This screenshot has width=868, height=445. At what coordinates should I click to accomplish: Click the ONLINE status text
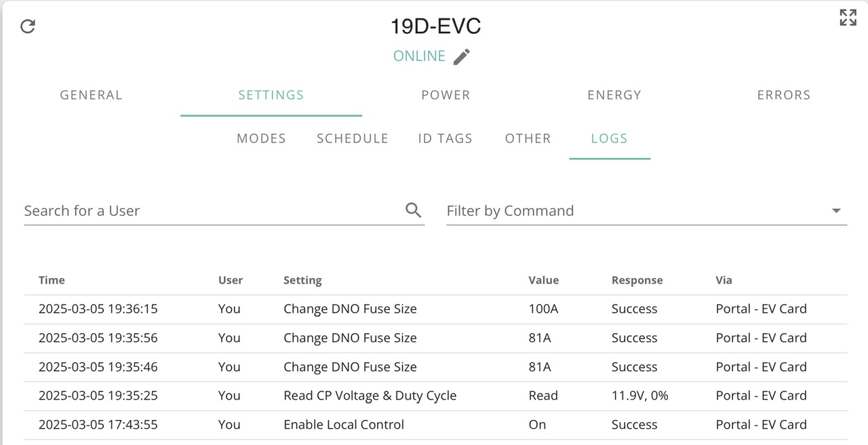(419, 56)
